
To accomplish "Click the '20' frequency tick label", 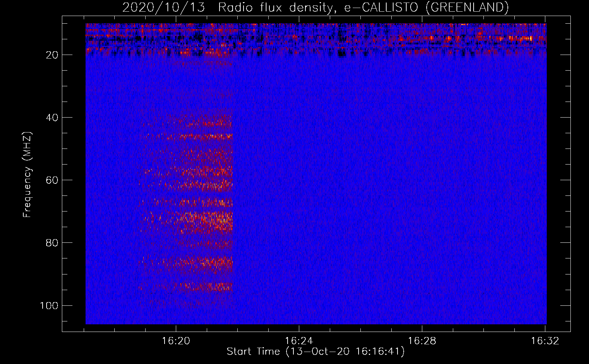I will (x=52, y=55).
